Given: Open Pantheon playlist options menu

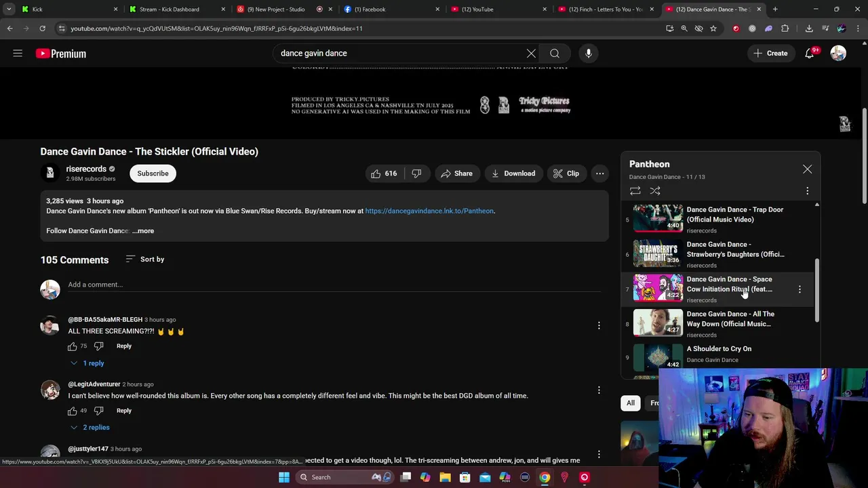Looking at the screenshot, I should [x=807, y=191].
